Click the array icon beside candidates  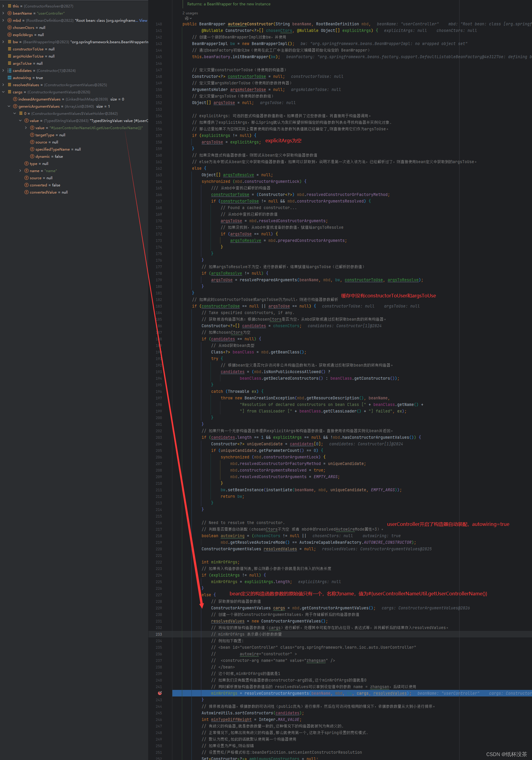[10, 70]
